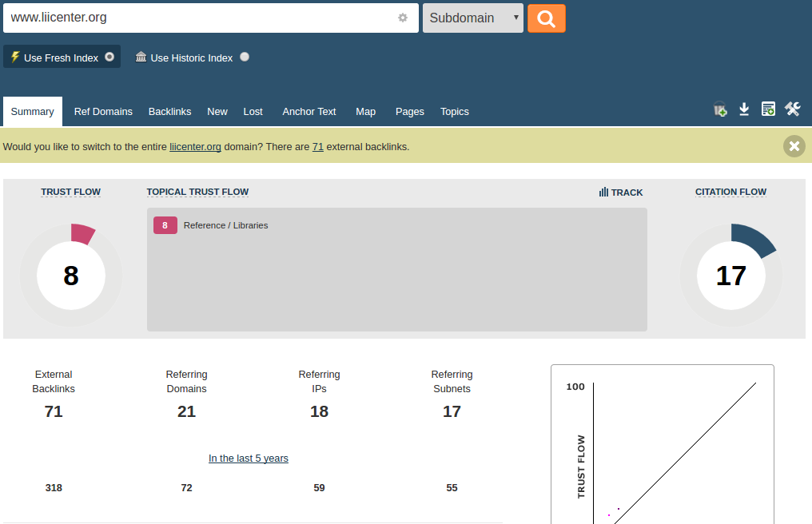Follow the liicenter.org domain link

tap(195, 146)
